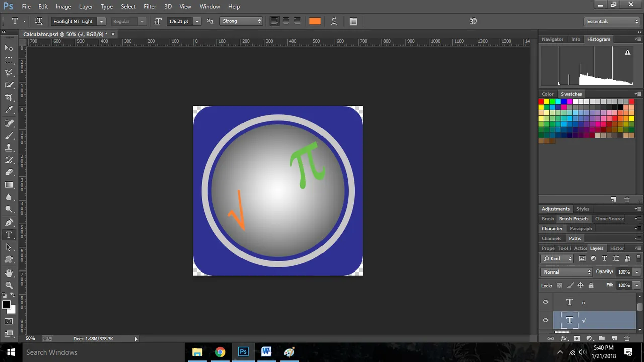Toggle text orientation in options bar

39,21
